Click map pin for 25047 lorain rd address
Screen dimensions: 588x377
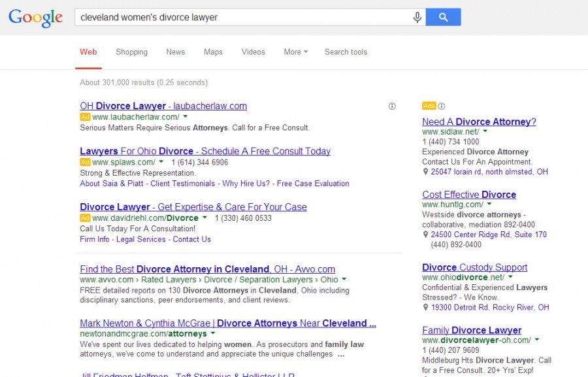[425, 172]
